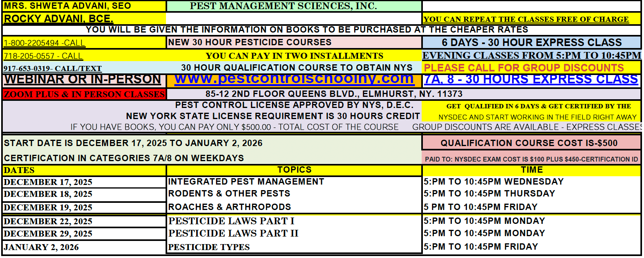The image size is (644, 258).
Task: Click the TOPICS column header
Action: [294, 170]
